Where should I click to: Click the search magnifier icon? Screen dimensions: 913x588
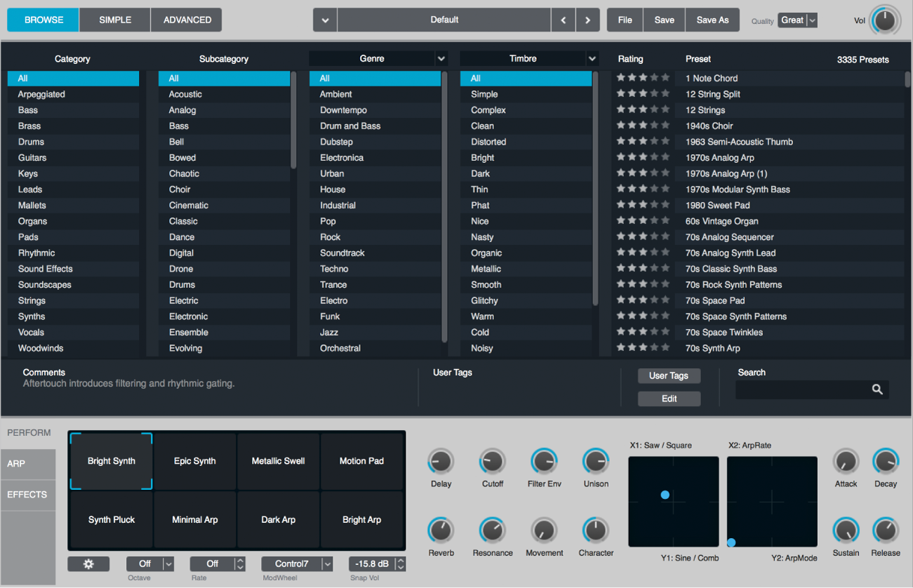pos(877,389)
